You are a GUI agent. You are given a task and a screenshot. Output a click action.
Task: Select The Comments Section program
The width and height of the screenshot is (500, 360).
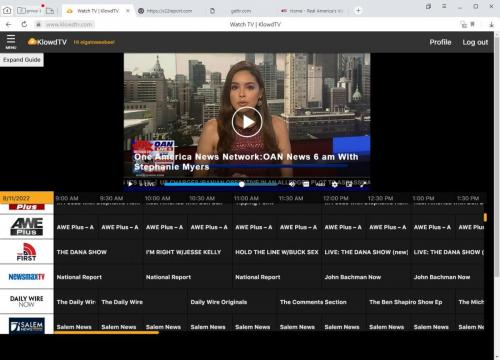pyautogui.click(x=322, y=302)
